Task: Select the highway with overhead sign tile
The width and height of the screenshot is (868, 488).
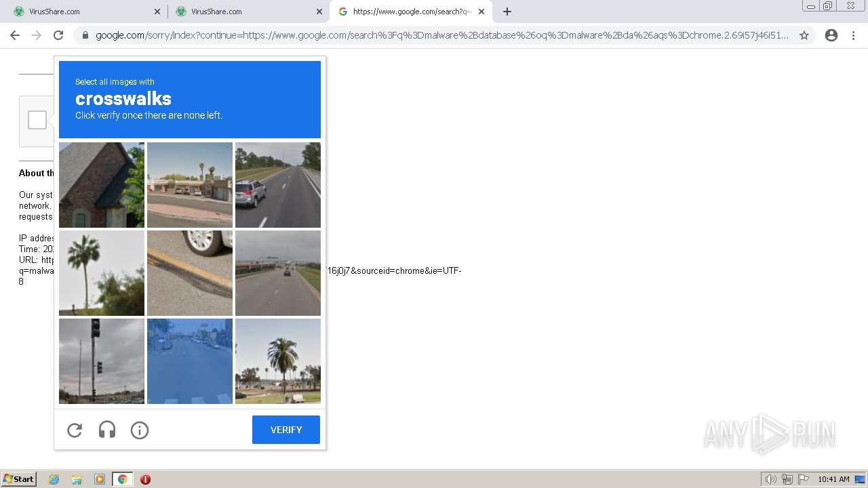Action: pos(278,273)
